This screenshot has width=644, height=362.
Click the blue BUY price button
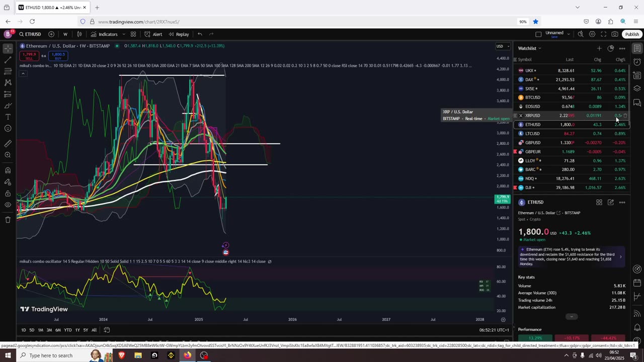tap(57, 56)
